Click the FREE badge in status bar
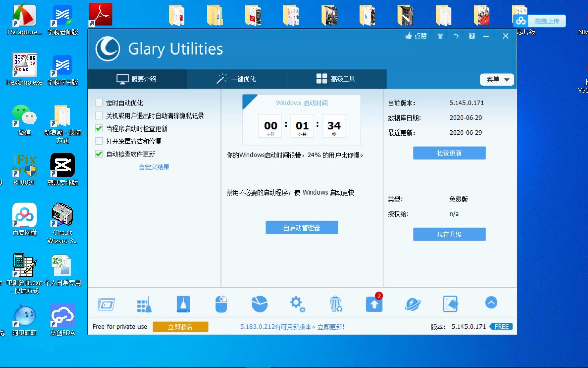 501,327
